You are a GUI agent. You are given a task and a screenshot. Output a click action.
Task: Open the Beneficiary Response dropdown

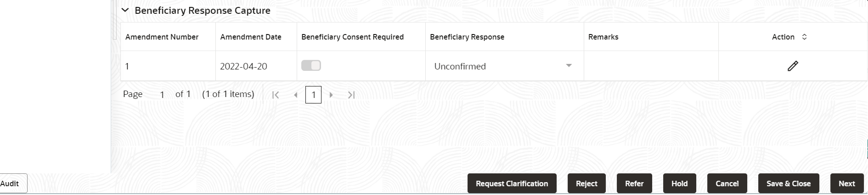(569, 66)
